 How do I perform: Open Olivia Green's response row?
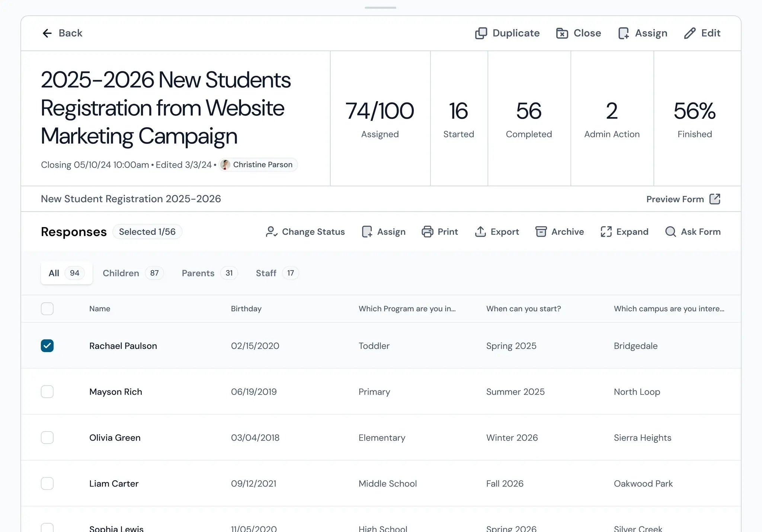point(115,438)
